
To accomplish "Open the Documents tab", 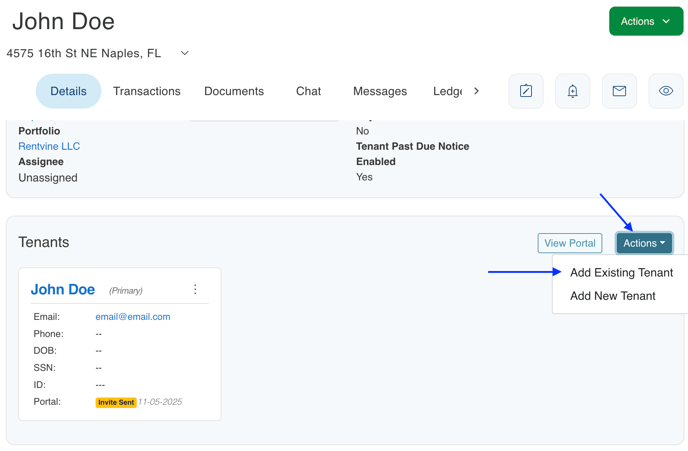I will (234, 91).
